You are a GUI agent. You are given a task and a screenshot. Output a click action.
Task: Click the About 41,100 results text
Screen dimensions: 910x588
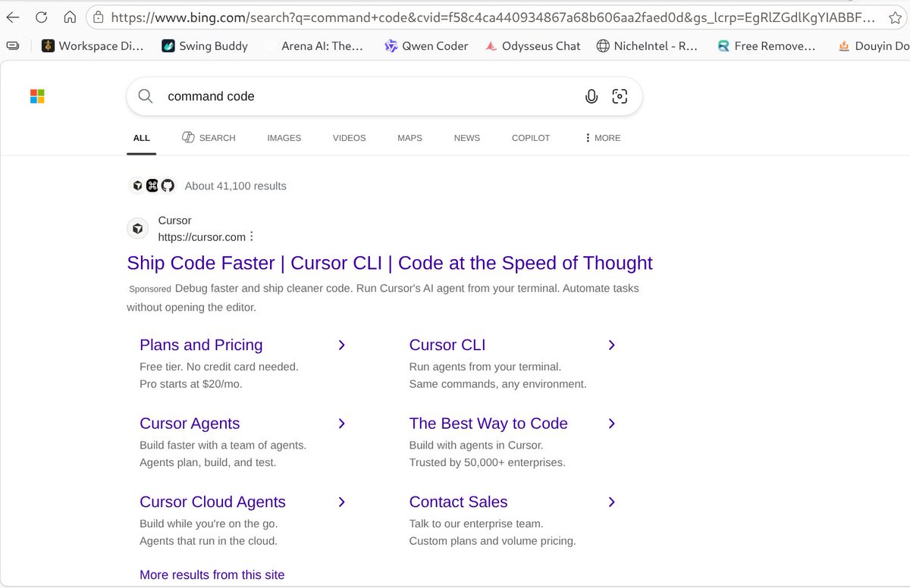(236, 186)
